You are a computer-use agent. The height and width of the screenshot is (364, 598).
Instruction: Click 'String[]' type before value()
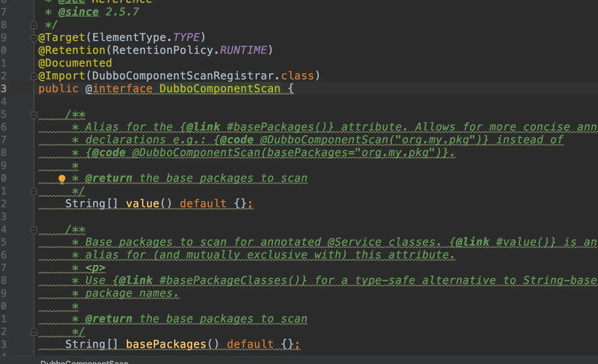point(92,204)
